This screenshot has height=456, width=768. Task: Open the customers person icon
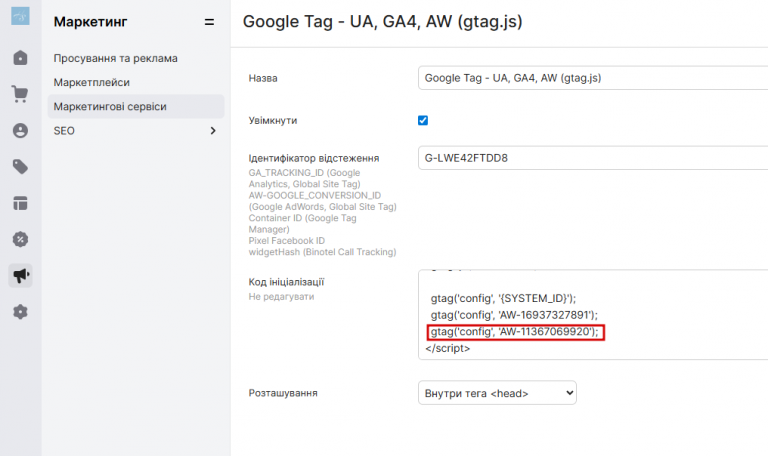click(x=20, y=130)
